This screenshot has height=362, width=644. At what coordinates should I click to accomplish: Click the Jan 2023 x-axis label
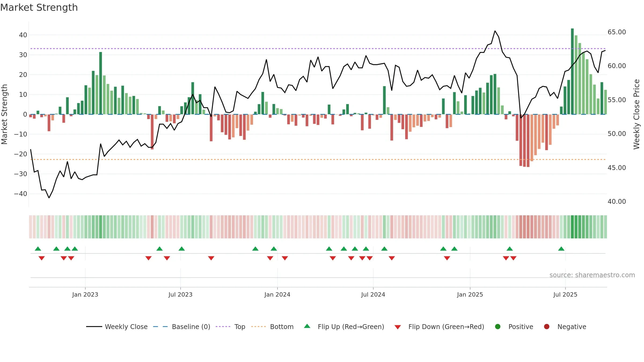[85, 294]
